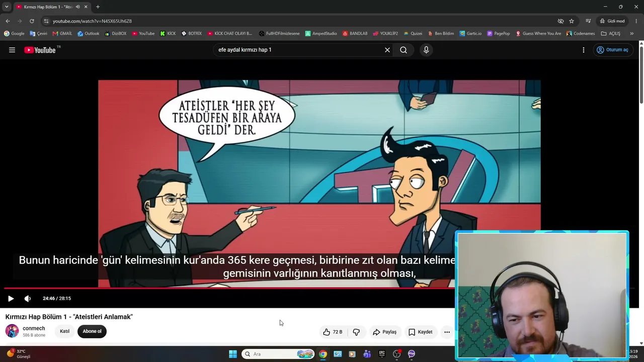
Task: Open the KİCK CHAT OLAYI bookmark
Action: [x=230, y=34]
